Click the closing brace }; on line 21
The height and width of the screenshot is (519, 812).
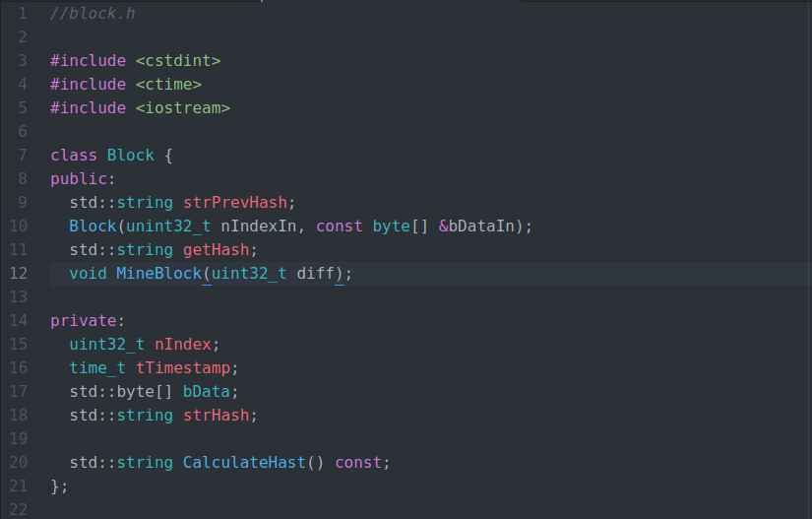59,486
